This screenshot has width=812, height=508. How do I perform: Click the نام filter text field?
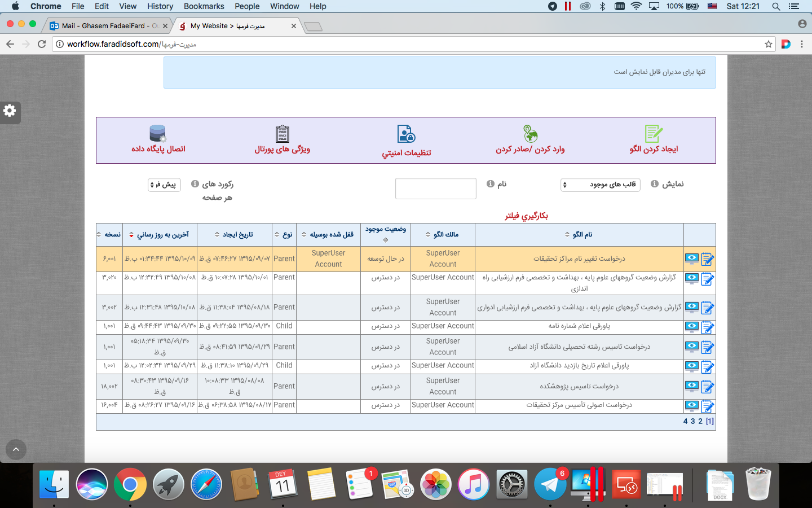436,189
